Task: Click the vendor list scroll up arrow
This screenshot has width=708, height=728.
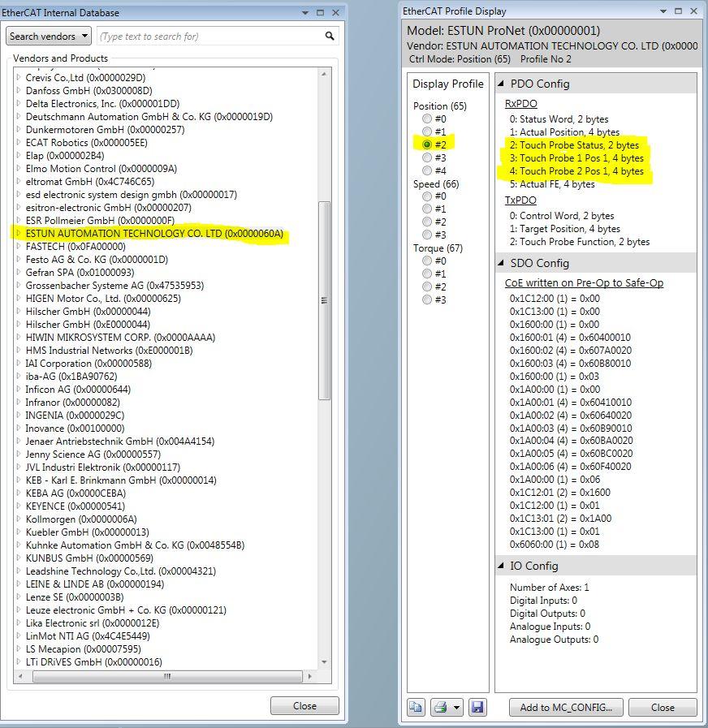Action: 324,74
